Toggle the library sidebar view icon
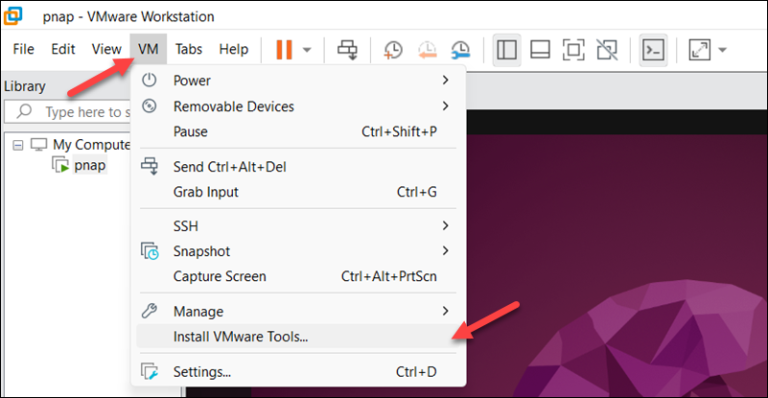This screenshot has height=398, width=768. (506, 49)
